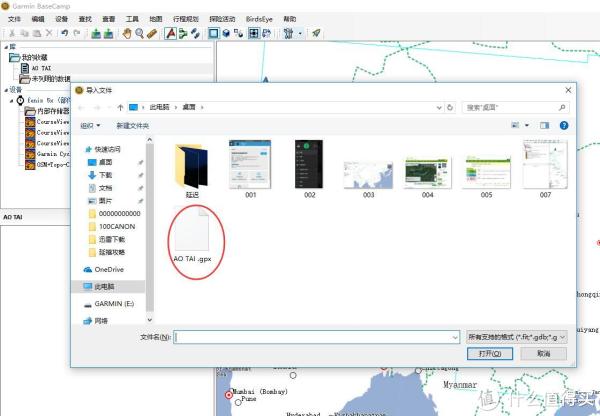The image size is (600, 416).
Task: Toggle the preview pane icon
Action: [544, 125]
